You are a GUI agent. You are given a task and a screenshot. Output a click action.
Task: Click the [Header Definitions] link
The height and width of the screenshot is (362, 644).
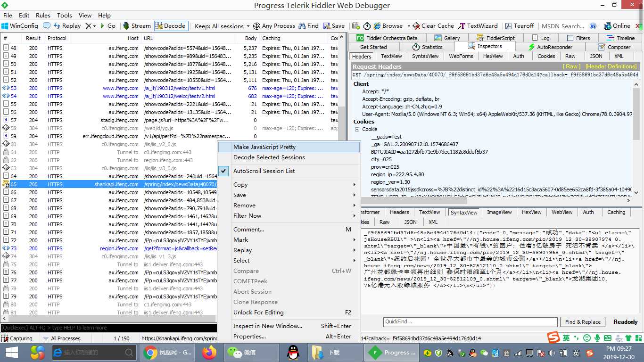611,66
